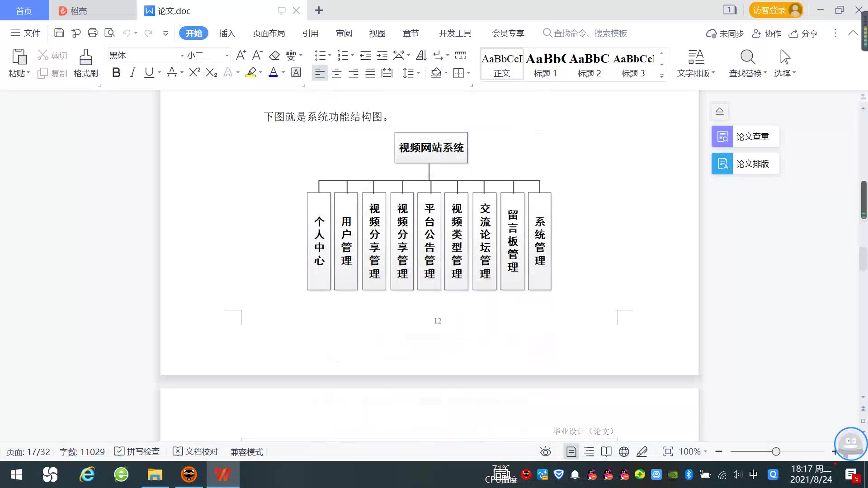Click the zoom slider handle
868x488 pixels.
click(776, 451)
